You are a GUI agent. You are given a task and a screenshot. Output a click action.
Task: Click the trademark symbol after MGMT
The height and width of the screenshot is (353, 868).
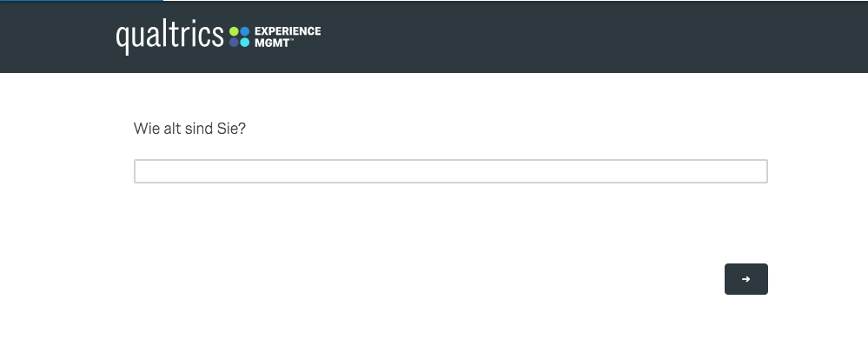(291, 39)
